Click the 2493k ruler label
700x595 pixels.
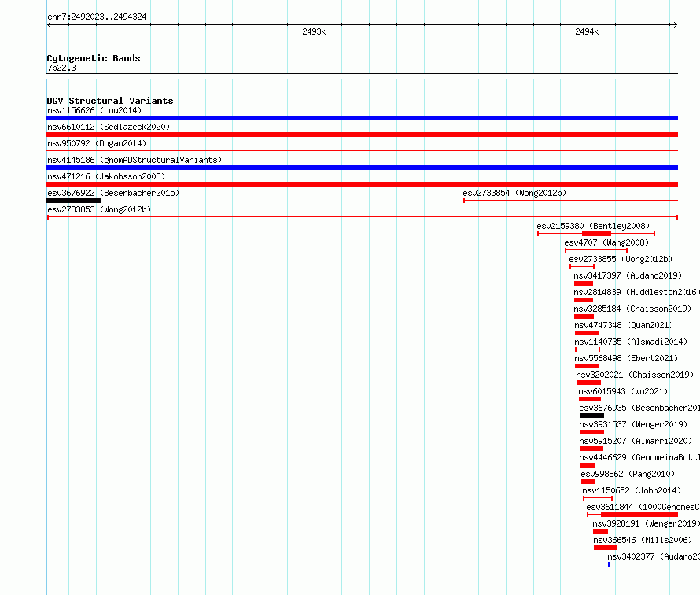[314, 31]
